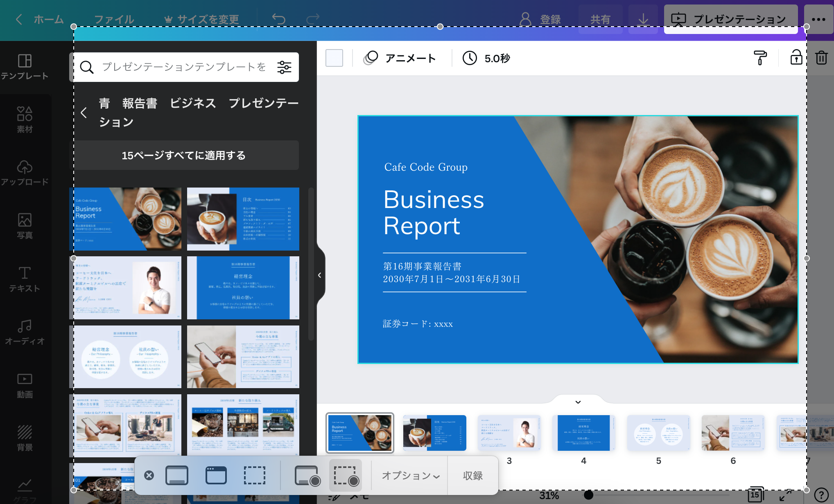
Task: Click the lock icon
Action: coord(796,58)
